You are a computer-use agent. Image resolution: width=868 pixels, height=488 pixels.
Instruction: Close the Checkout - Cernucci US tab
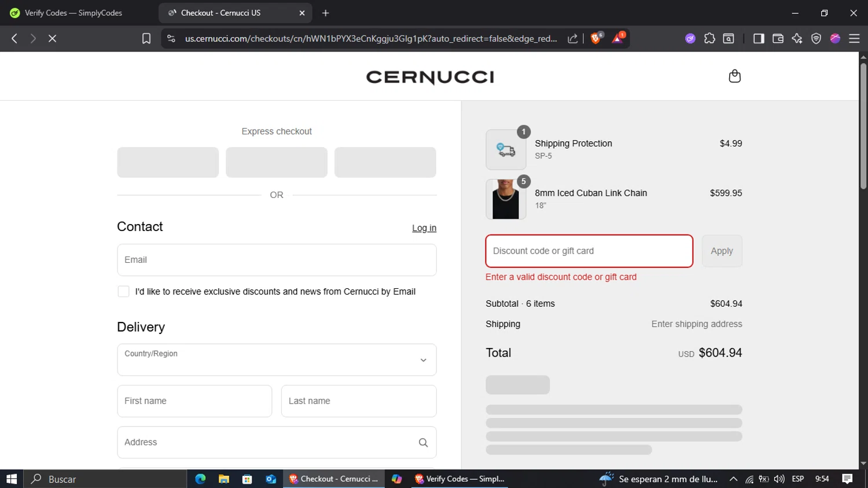coord(301,13)
